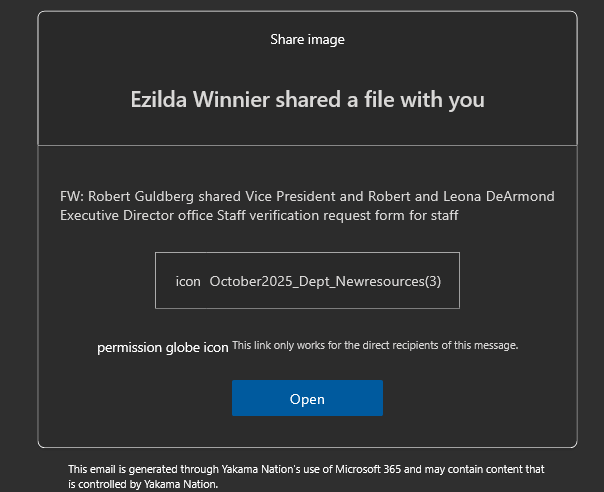The height and width of the screenshot is (492, 604).
Task: Click the permission globe icon
Action: point(162,348)
